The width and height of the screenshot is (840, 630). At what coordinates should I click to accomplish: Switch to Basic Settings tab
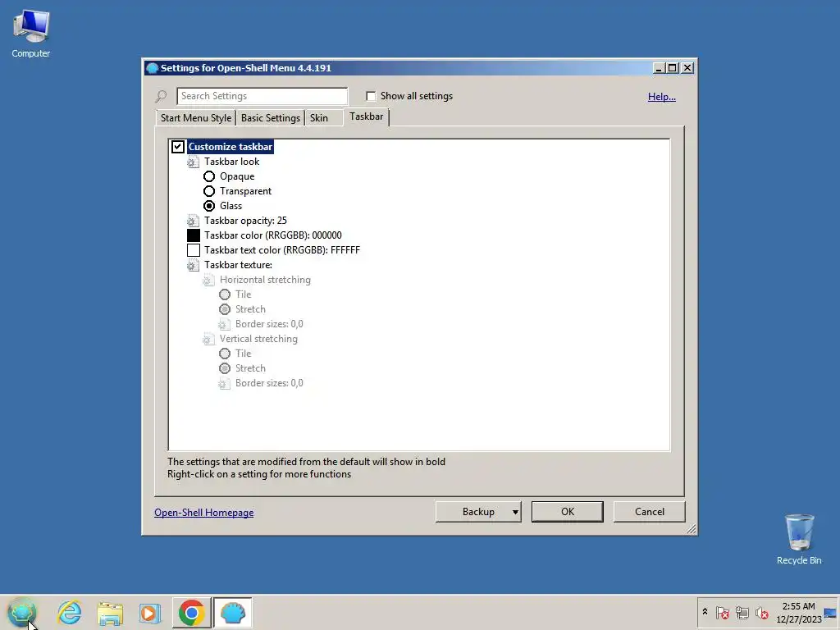[271, 118]
